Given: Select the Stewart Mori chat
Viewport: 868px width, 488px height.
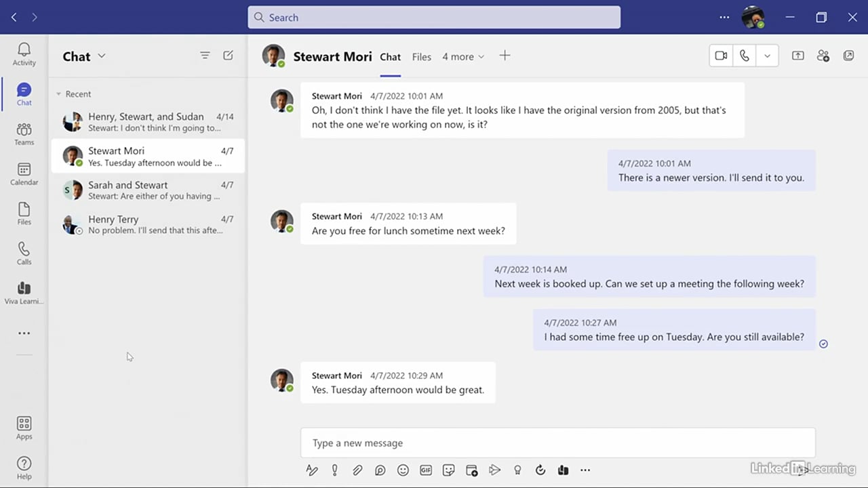Looking at the screenshot, I should point(148,156).
